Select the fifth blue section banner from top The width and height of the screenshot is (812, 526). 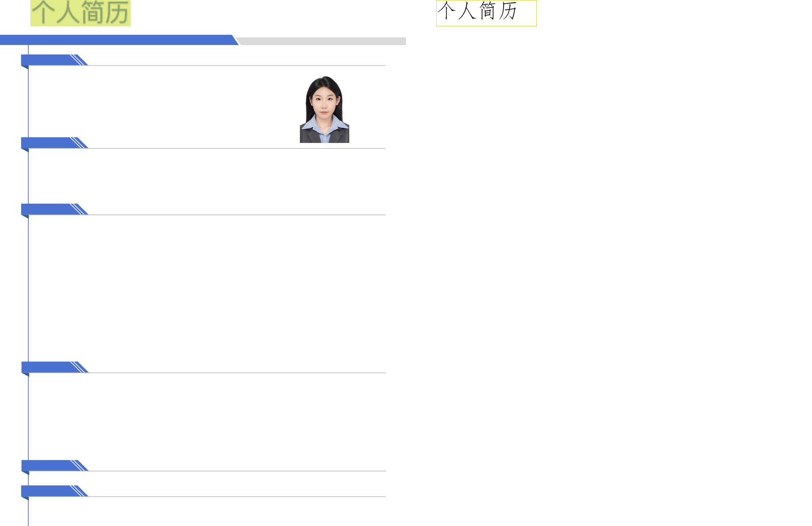pos(48,465)
